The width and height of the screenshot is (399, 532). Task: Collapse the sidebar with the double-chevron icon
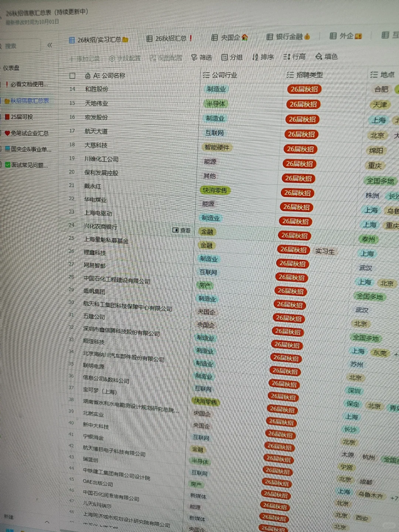point(50,45)
